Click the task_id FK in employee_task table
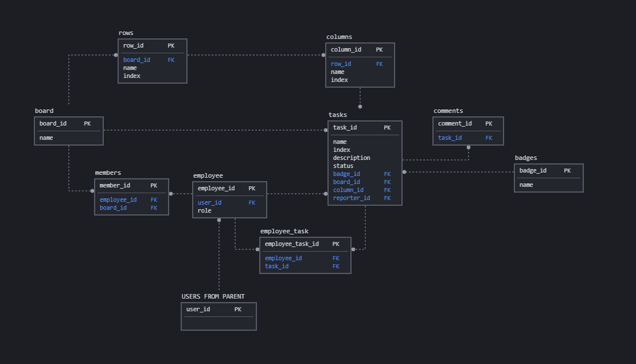This screenshot has height=364, width=636. 276,266
